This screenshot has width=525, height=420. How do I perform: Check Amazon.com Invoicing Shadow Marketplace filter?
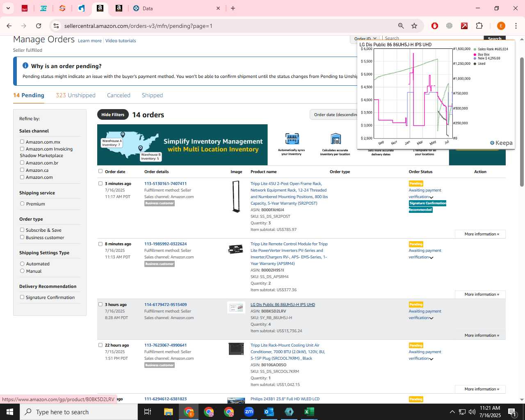pos(22,149)
